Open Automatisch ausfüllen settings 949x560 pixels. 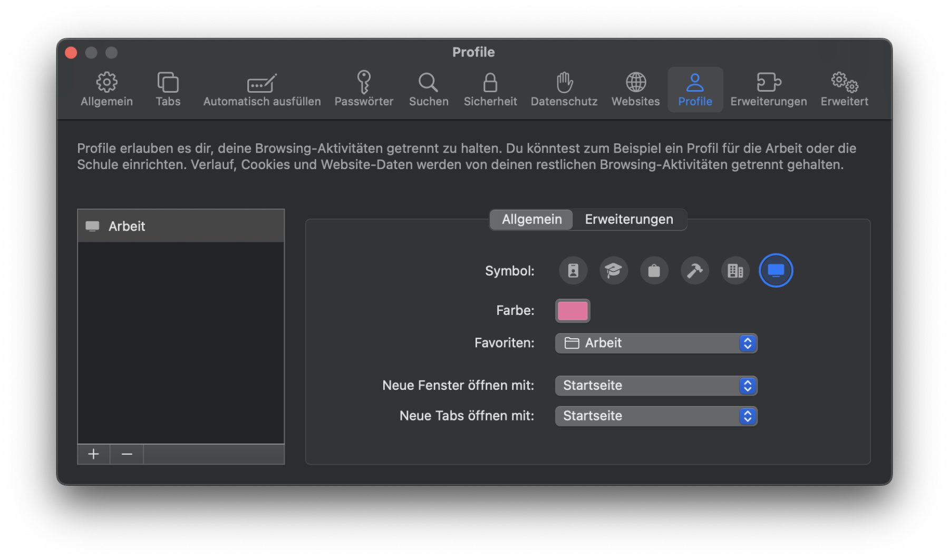coord(262,90)
